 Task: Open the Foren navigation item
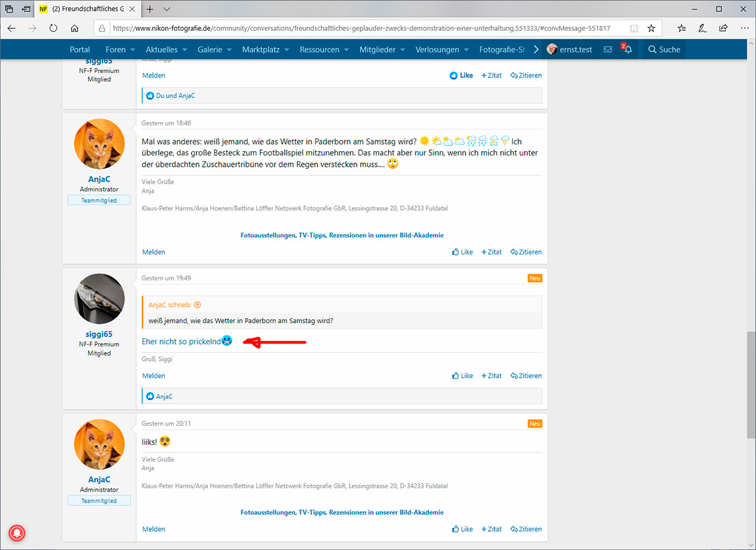pyautogui.click(x=115, y=50)
